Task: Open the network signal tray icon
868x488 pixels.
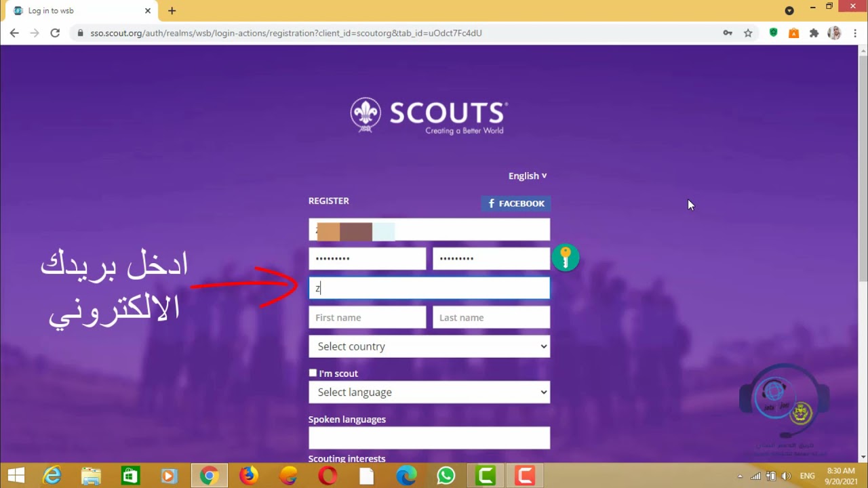Action: click(755, 476)
